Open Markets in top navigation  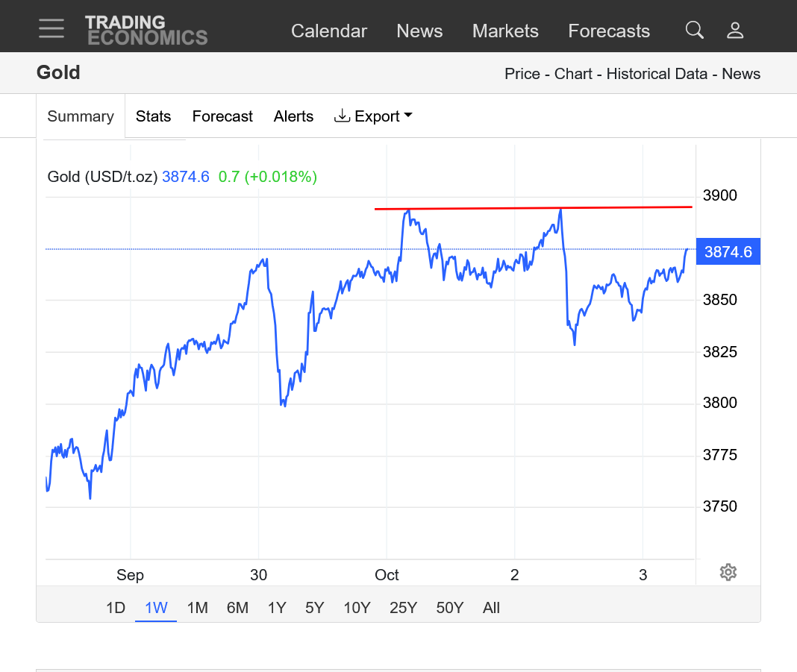pos(505,31)
